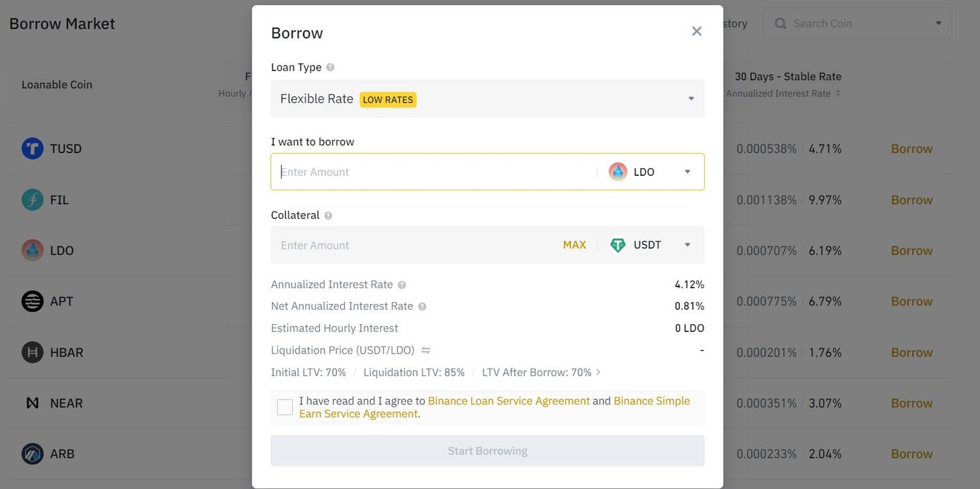
Task: Click Initial LTV: 70% text
Action: (x=308, y=372)
